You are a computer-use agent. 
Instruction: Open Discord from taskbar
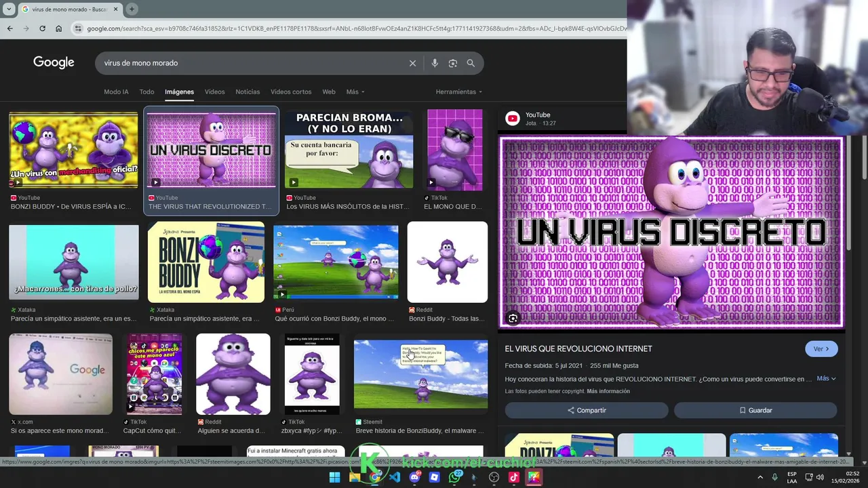point(414,477)
